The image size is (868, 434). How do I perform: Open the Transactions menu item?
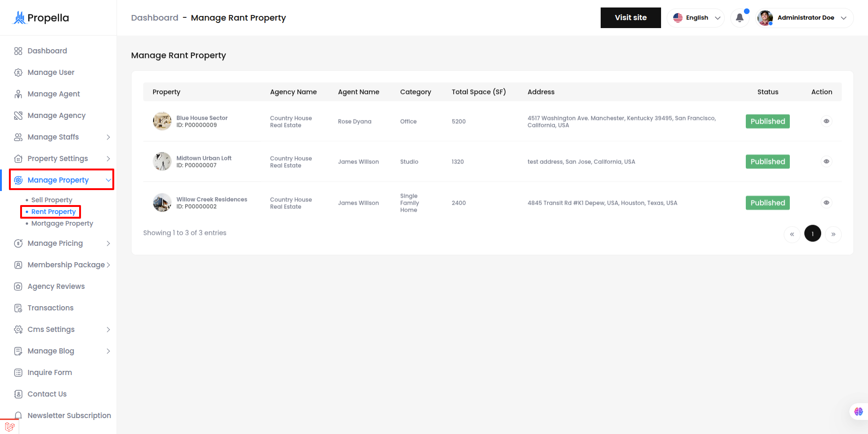[x=51, y=308]
